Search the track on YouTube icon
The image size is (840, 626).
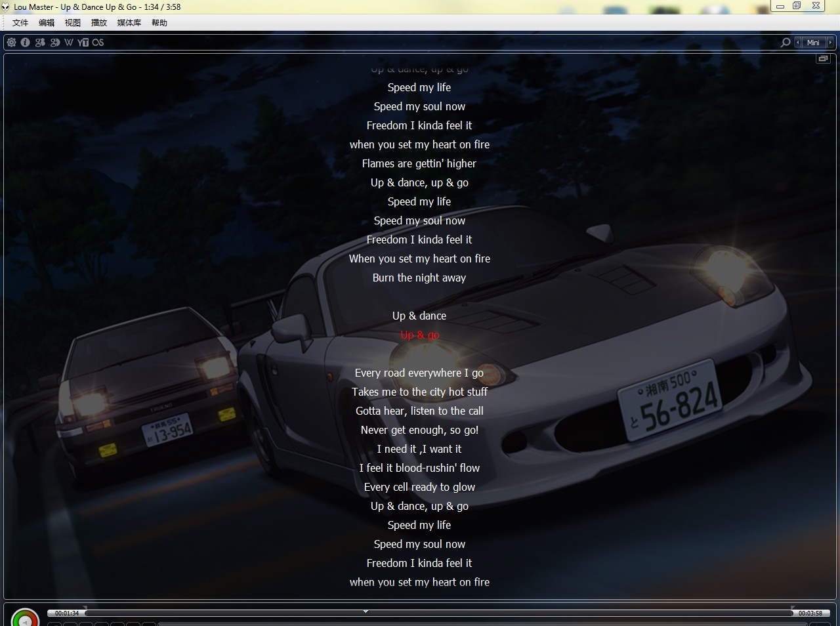point(83,42)
